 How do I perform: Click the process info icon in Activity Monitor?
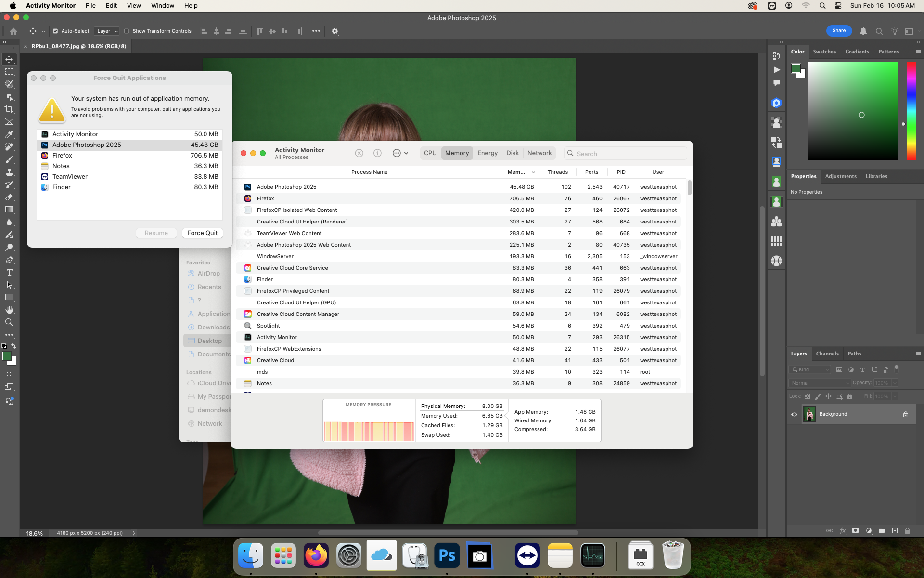(377, 153)
